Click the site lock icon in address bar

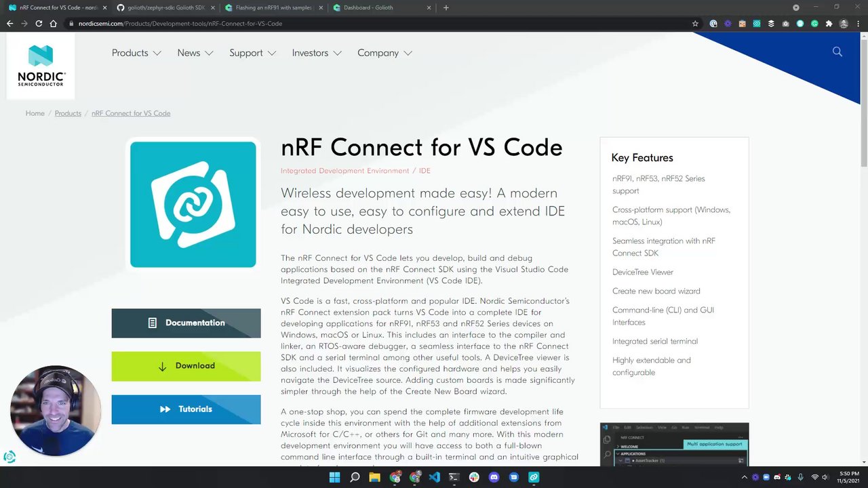click(71, 23)
